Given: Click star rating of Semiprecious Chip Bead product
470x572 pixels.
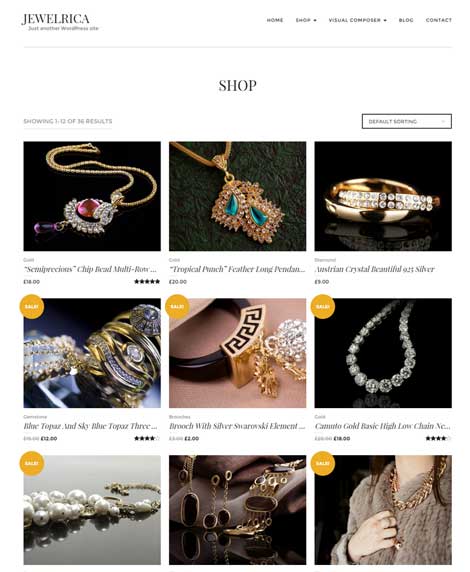Looking at the screenshot, I should tap(147, 282).
